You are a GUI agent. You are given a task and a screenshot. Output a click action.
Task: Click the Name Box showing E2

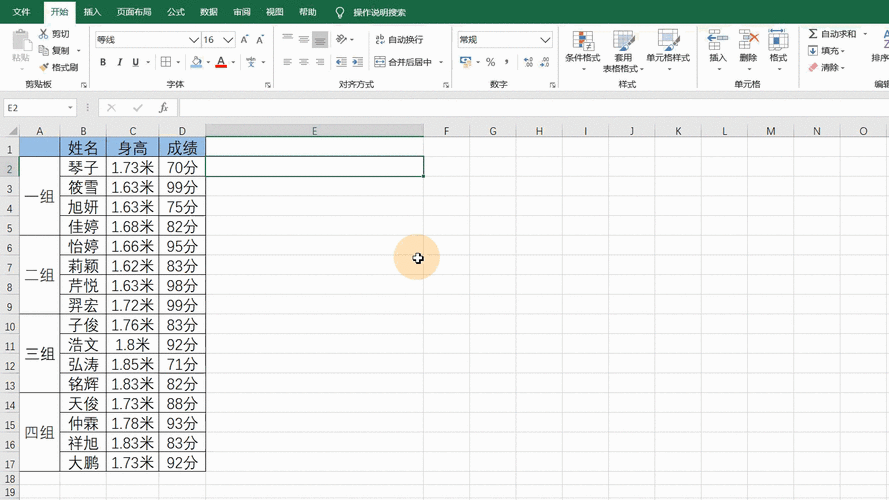tap(40, 107)
